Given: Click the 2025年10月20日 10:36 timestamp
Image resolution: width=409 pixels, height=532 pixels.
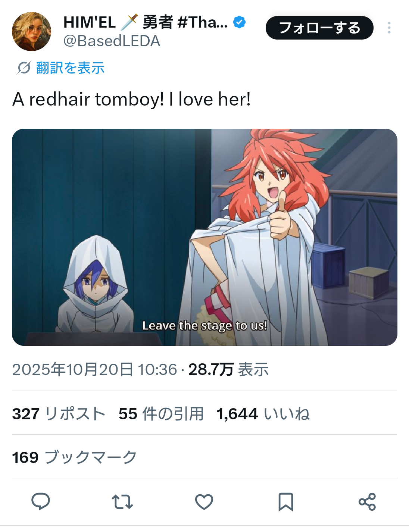Looking at the screenshot, I should coord(94,370).
